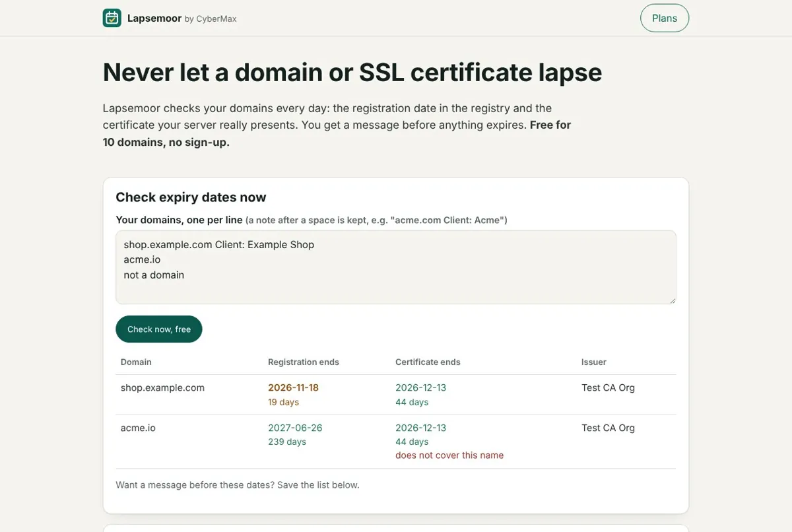Click the Check now, free button
Viewport: 792px width, 532px height.
point(159,329)
